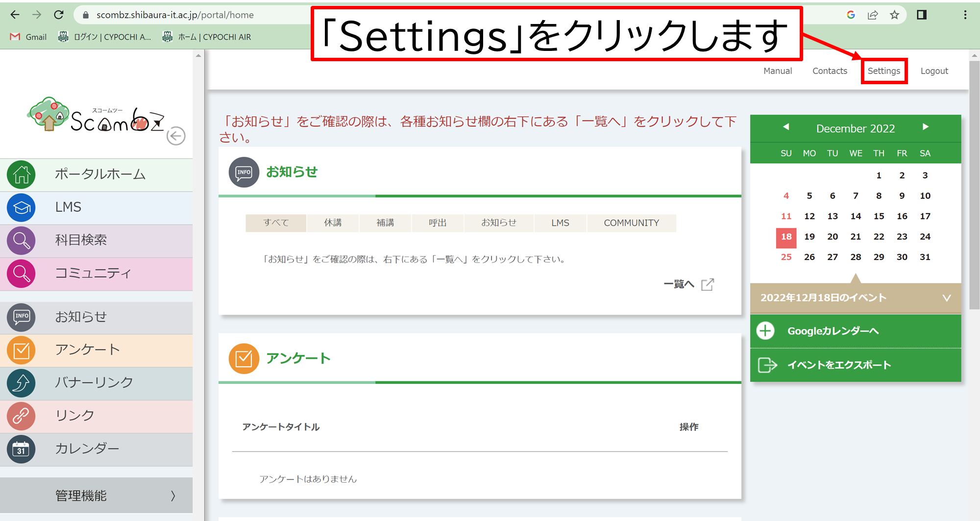
Task: Select the すべて notice tab
Action: 276,223
